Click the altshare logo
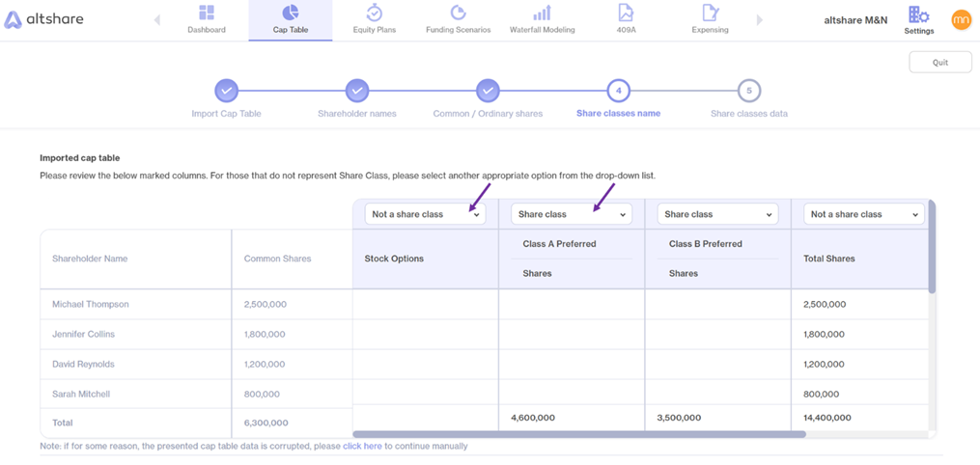 [x=43, y=20]
